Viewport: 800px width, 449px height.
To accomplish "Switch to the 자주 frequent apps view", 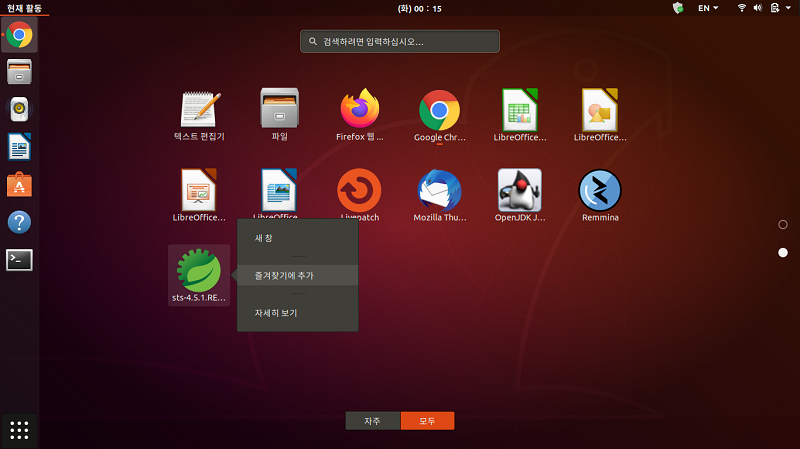I will point(373,421).
